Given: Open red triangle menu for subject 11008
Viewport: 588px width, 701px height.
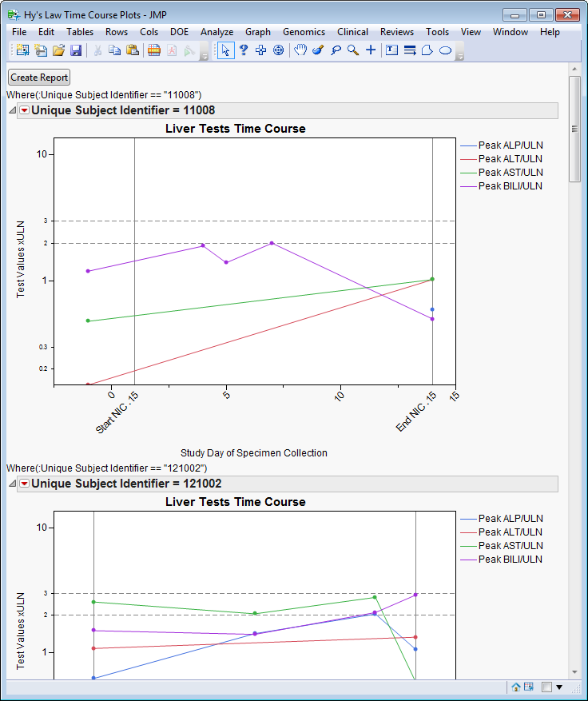Looking at the screenshot, I should pos(24,110).
